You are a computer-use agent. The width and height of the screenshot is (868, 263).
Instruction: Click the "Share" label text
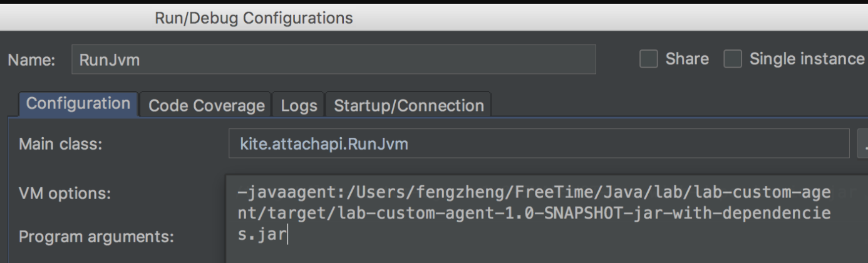(687, 59)
